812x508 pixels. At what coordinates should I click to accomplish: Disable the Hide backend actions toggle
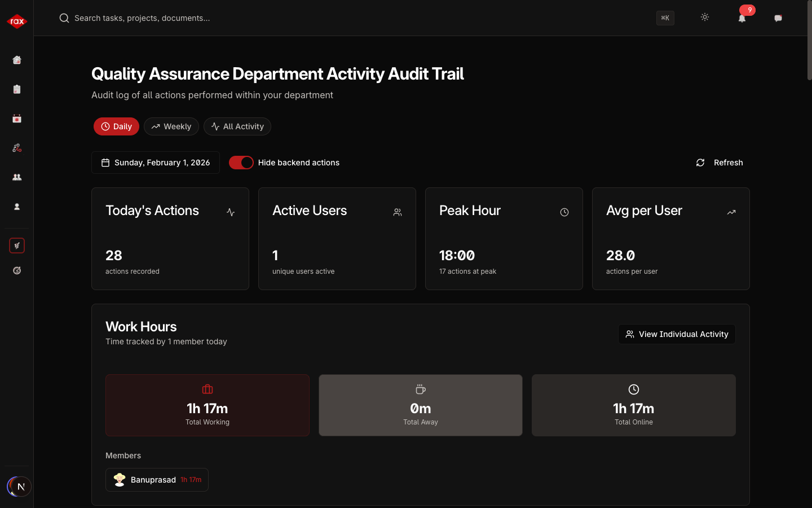tap(241, 163)
